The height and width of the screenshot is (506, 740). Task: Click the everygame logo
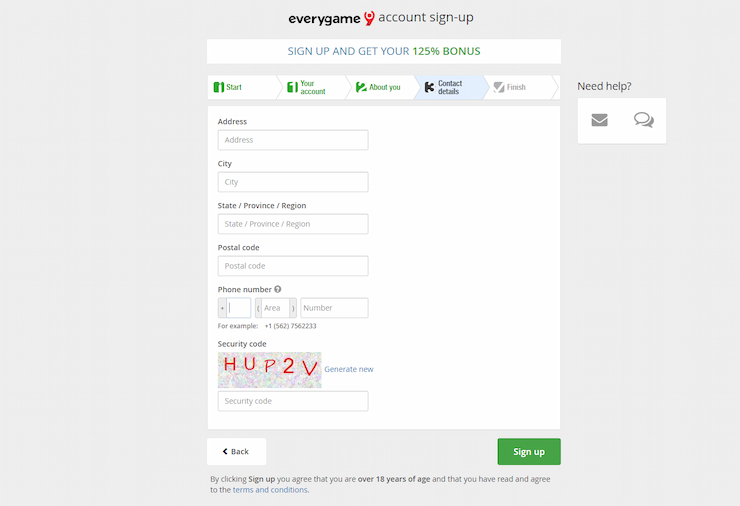pyautogui.click(x=331, y=18)
